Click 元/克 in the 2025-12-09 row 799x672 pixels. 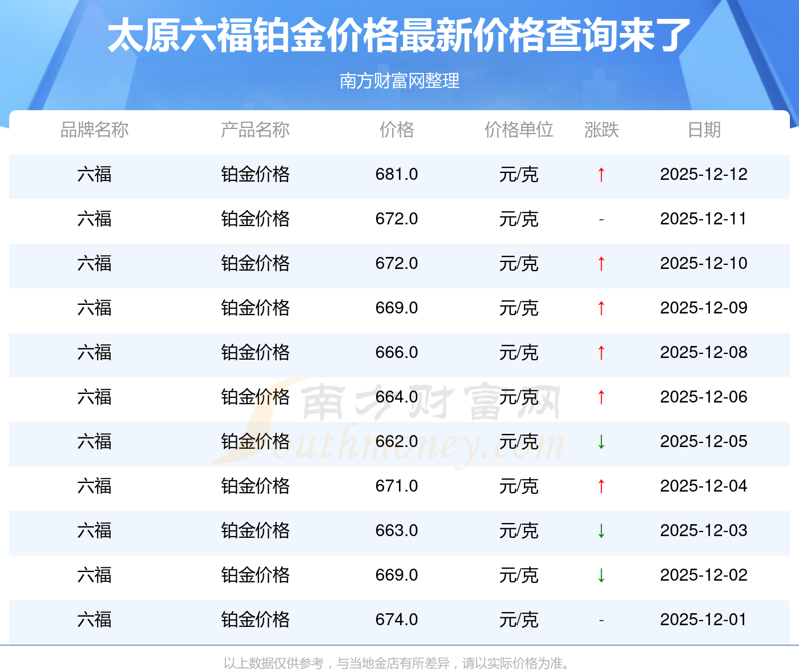coord(519,308)
